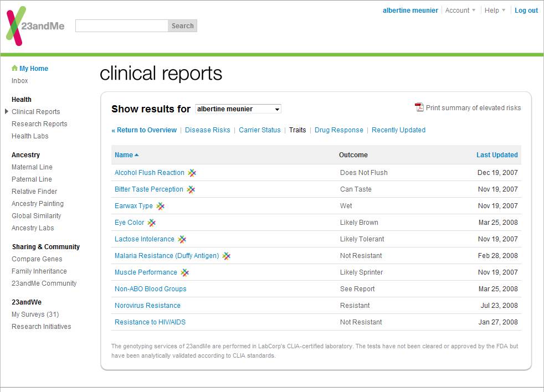
Task: Click the Name column sort arrow
Action: [137, 155]
